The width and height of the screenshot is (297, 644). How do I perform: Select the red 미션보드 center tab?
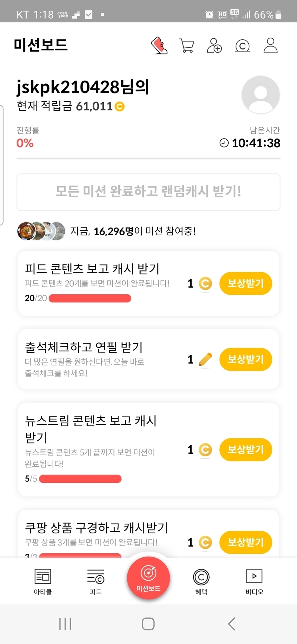(x=148, y=577)
